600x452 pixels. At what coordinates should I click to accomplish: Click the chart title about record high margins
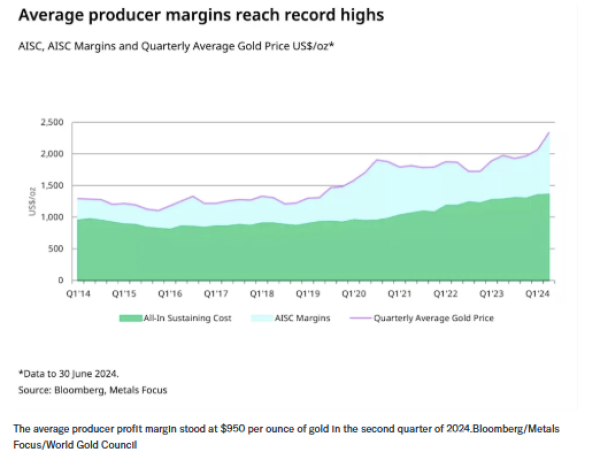pos(200,17)
